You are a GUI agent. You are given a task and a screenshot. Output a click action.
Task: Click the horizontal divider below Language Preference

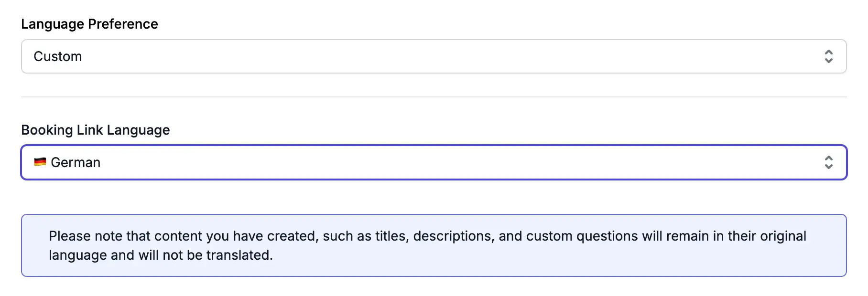coord(433,97)
